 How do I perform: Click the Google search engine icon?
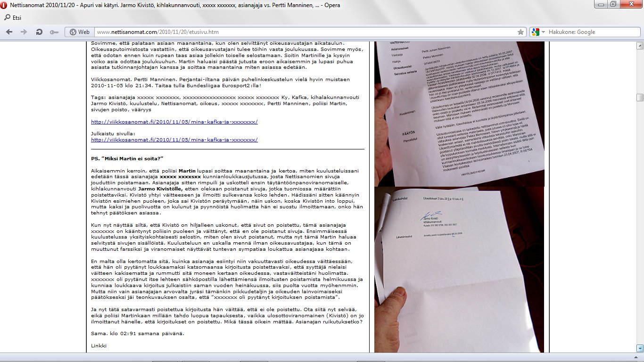click(535, 32)
